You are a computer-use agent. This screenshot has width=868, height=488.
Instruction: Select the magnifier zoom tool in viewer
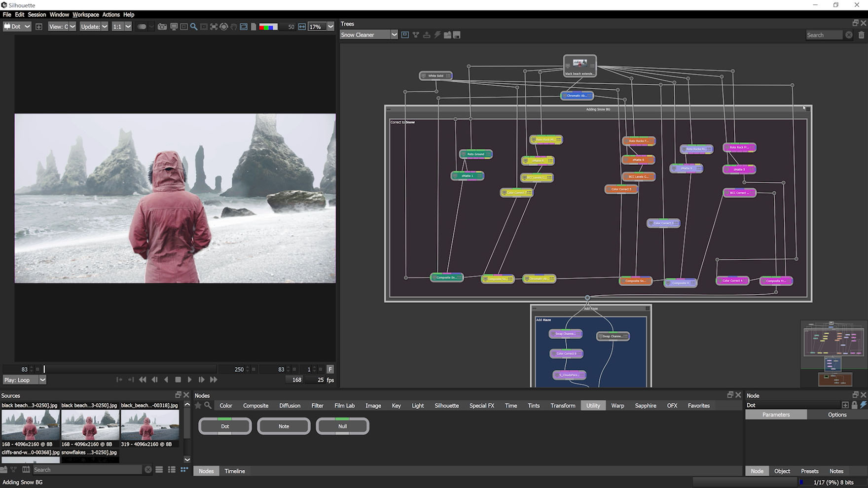[194, 27]
